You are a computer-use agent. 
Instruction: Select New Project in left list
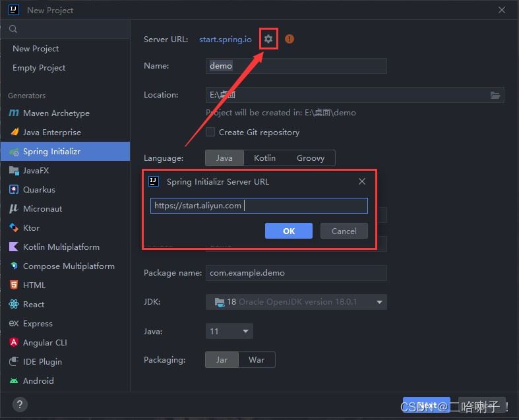[36, 49]
